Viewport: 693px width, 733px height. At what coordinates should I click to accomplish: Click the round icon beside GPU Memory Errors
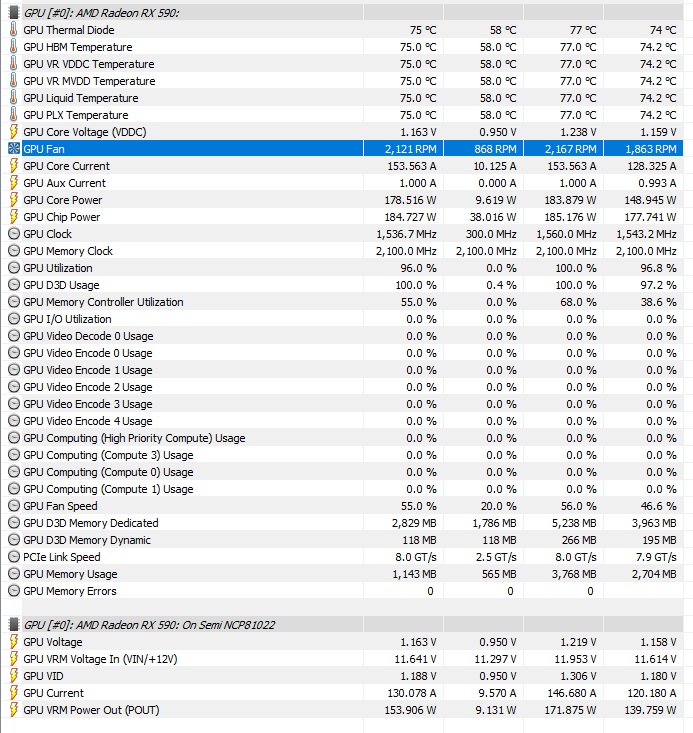pyautogui.click(x=14, y=591)
